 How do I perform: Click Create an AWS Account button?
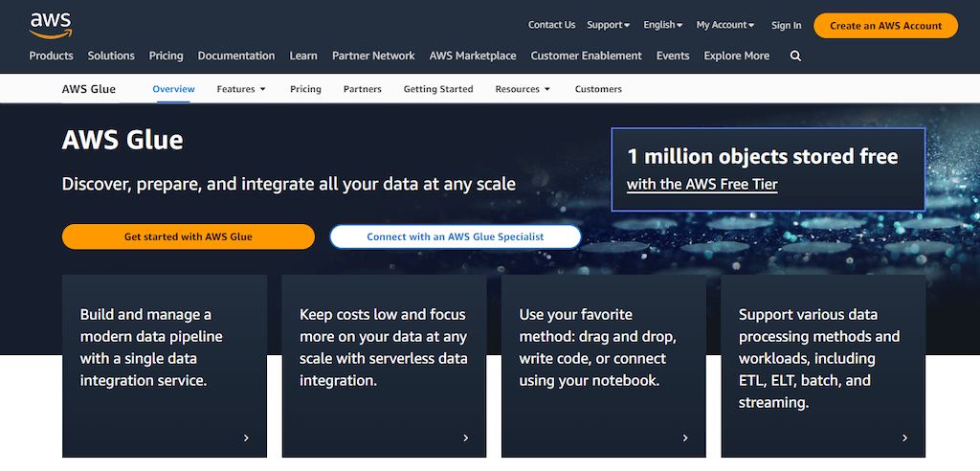[x=885, y=26]
